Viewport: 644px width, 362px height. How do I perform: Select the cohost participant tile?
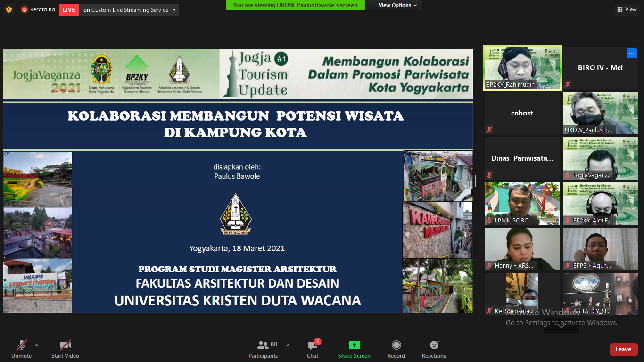point(522,113)
